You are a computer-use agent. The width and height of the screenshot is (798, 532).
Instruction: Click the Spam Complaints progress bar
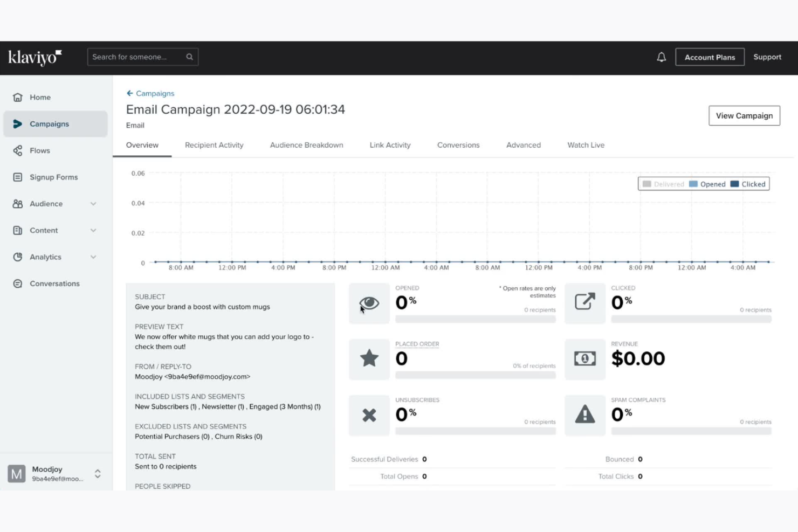click(691, 431)
